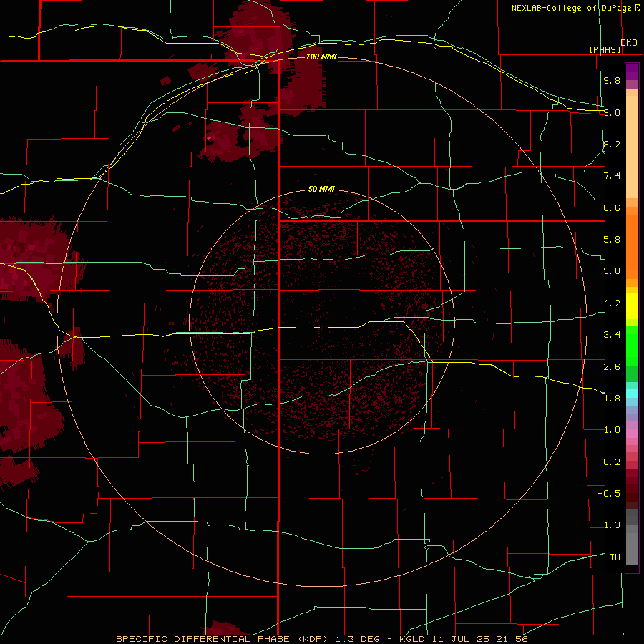Pick the cyan band of the color bar

click(632, 394)
